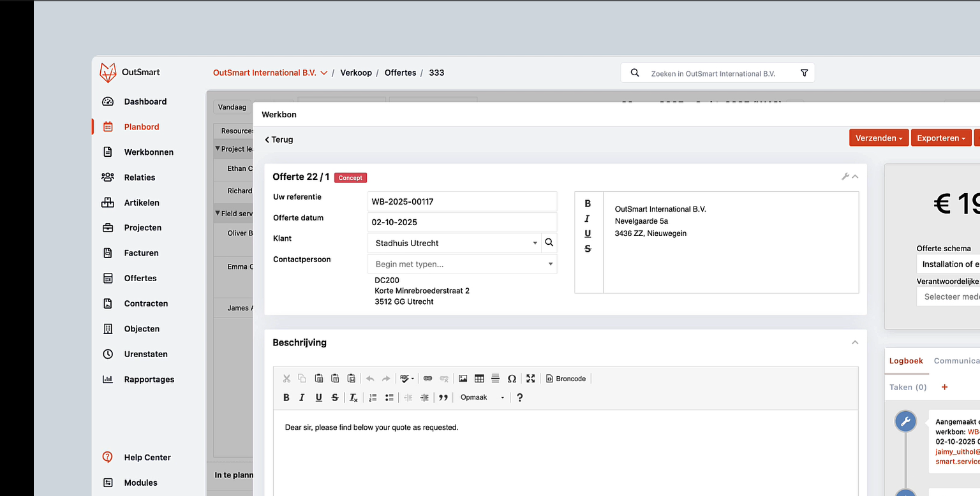Screen dimensions: 980x496
Task: Insert a hyperlink using the link icon
Action: click(x=428, y=379)
